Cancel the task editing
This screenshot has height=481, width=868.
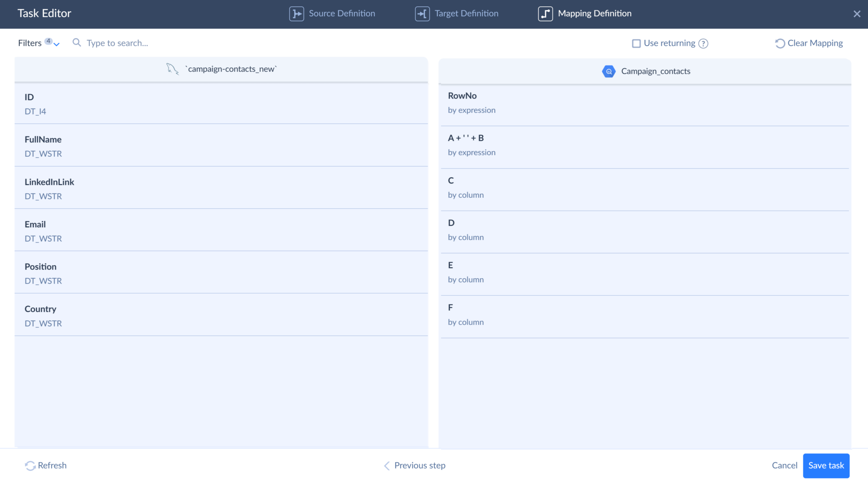point(783,465)
